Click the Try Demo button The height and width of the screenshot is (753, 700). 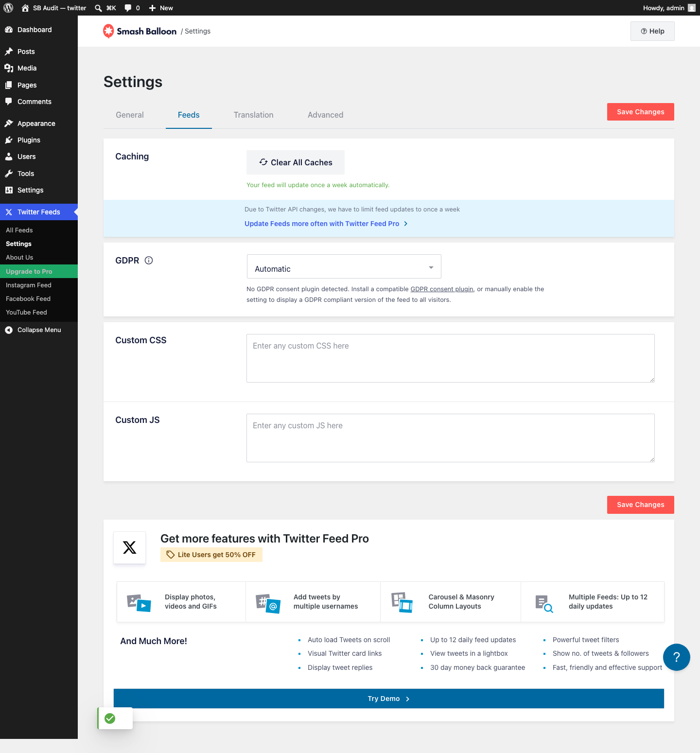[x=389, y=699]
